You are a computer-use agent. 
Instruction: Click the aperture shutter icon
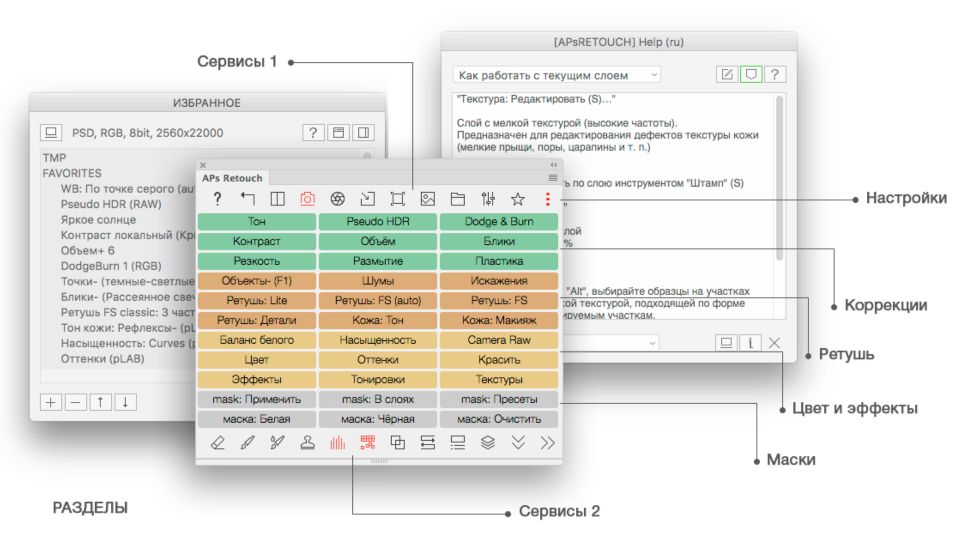click(337, 199)
